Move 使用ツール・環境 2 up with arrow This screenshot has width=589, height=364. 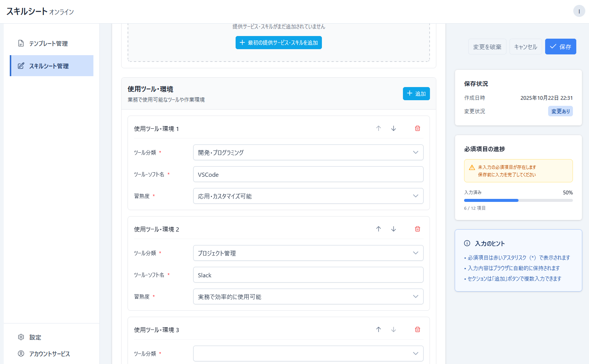click(x=379, y=229)
